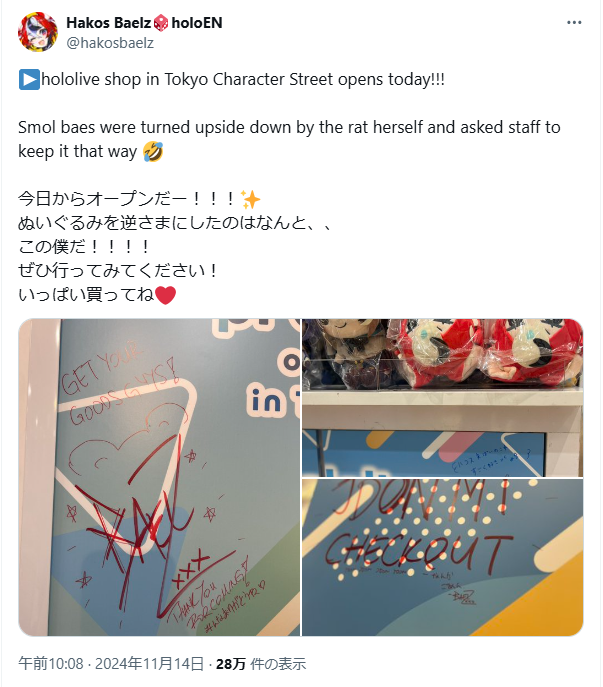Screen dimensions: 603x687
Task: Open the Hakos Baelz display name link
Action: pyautogui.click(x=109, y=23)
